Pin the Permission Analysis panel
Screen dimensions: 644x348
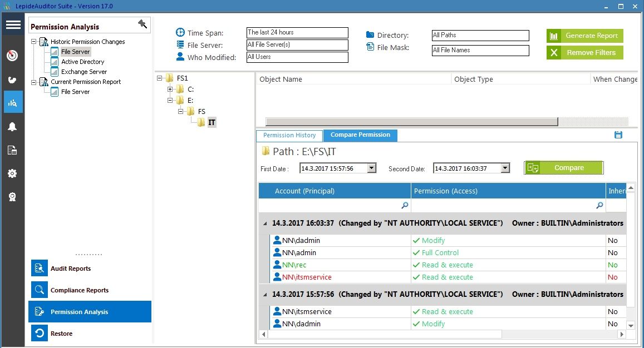pos(142,24)
